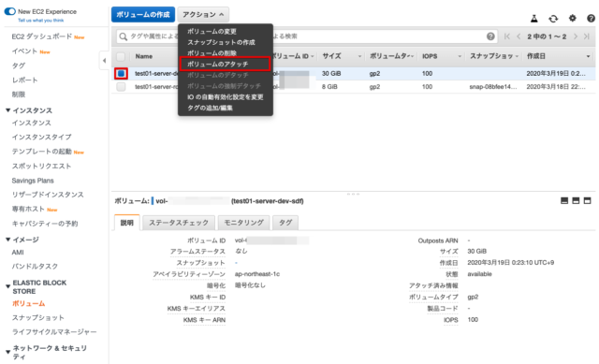
Task: Switch to the ステータスチェック tab
Action: click(179, 223)
